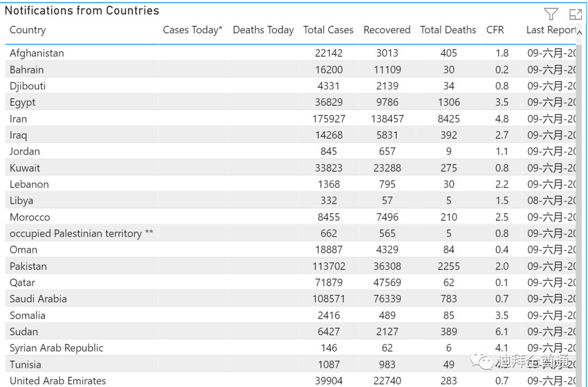Select the United Arab Emirates row

[x=58, y=381]
